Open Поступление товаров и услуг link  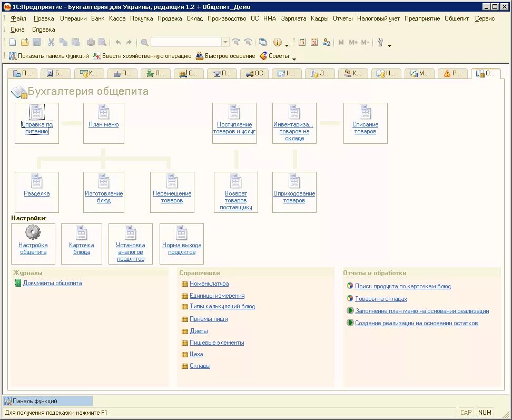pyautogui.click(x=234, y=128)
